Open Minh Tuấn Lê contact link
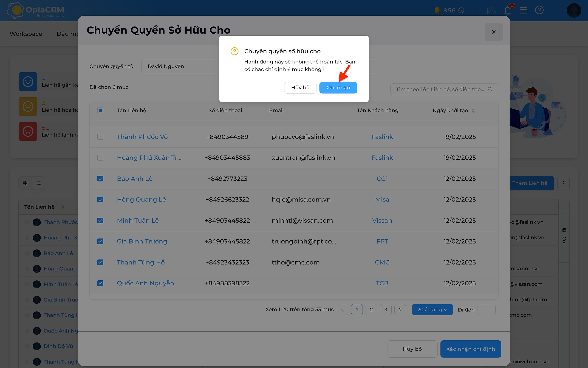The height and width of the screenshot is (368, 588). click(x=138, y=221)
